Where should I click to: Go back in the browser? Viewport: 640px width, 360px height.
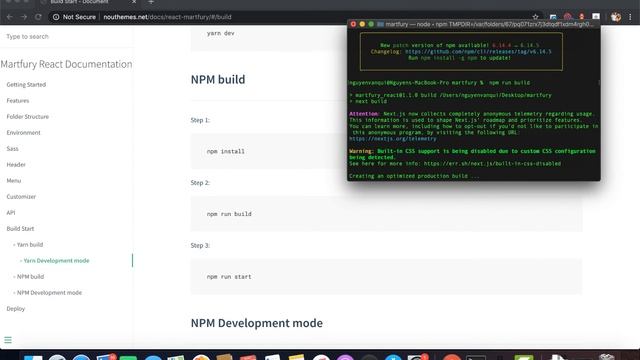click(10, 17)
